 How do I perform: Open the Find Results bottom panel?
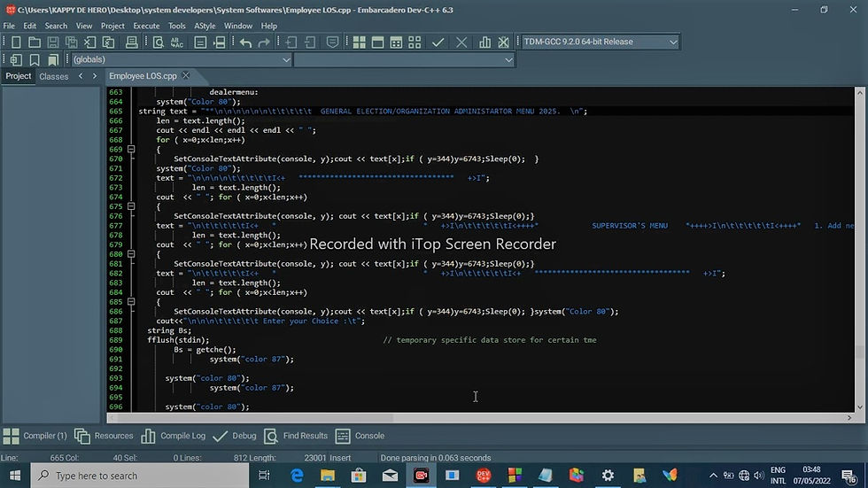296,436
